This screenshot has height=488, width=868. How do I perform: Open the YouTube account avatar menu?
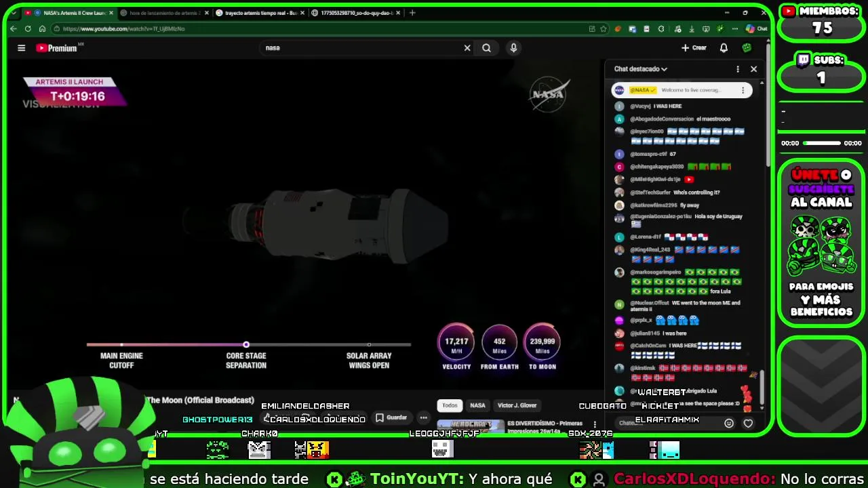coord(747,48)
